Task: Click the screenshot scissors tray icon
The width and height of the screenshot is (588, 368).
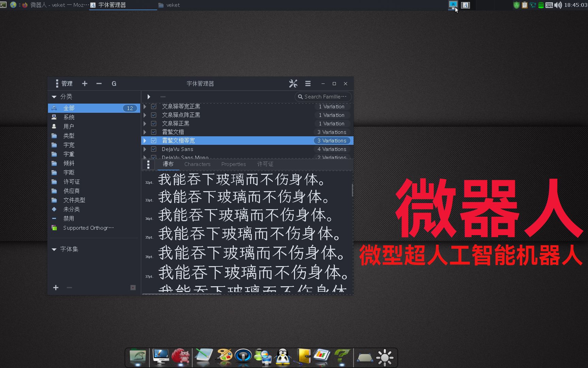Action: [x=453, y=4]
